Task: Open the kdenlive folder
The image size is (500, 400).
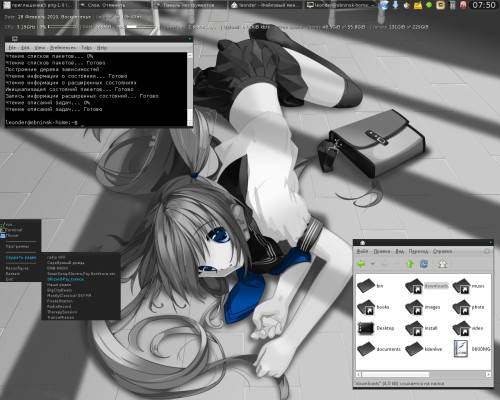Action: point(424,349)
